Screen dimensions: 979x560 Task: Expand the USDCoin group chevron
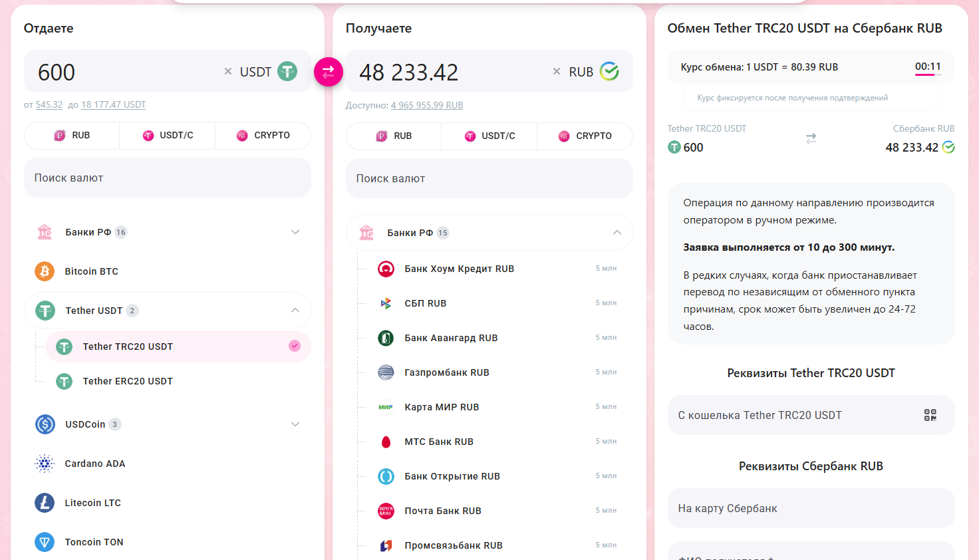point(295,424)
